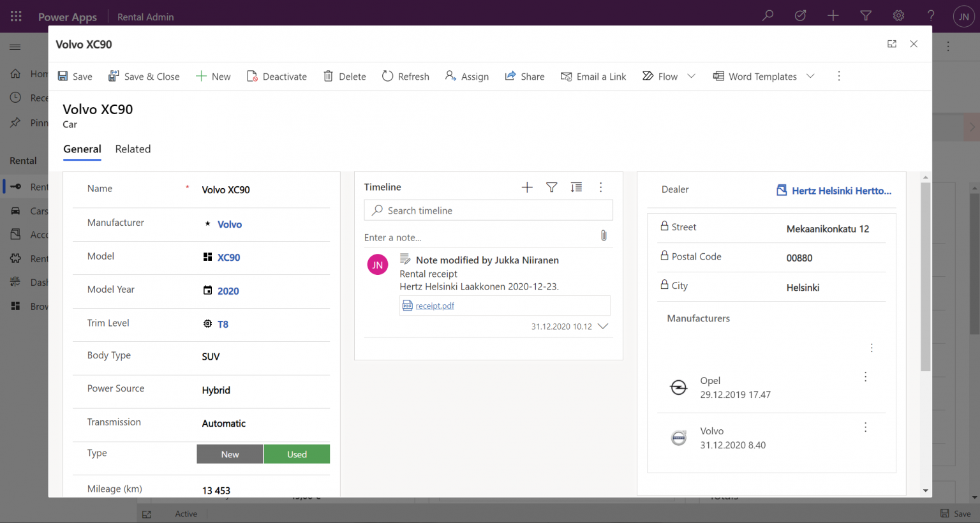
Task: Open the timeline filter funnel
Action: [x=552, y=187]
